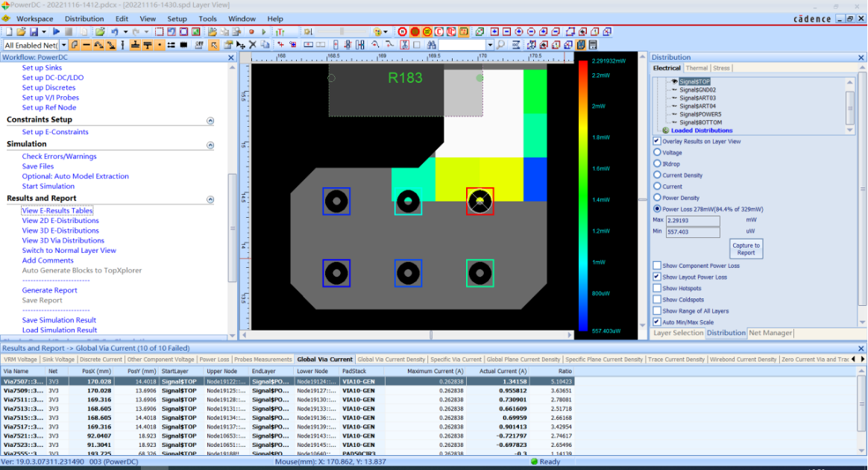Click the dashed rectangle selection icon
Image resolution: width=868 pixels, height=470 pixels.
[160, 31]
